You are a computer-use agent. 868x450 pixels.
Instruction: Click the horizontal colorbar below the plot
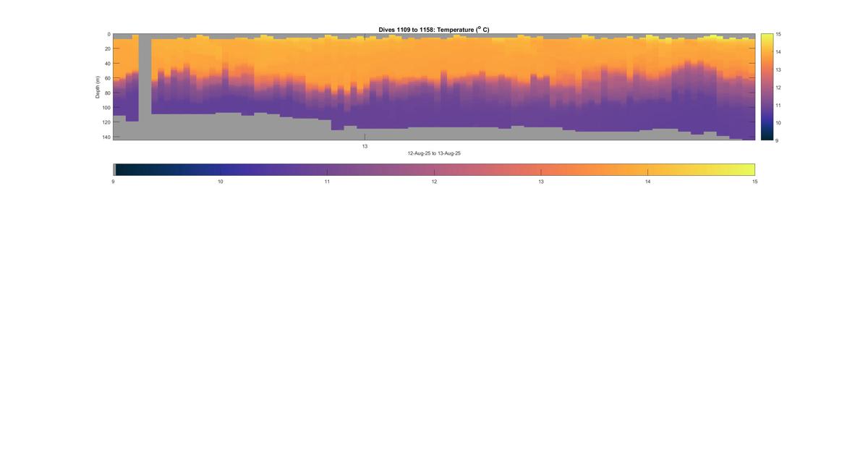(434, 169)
